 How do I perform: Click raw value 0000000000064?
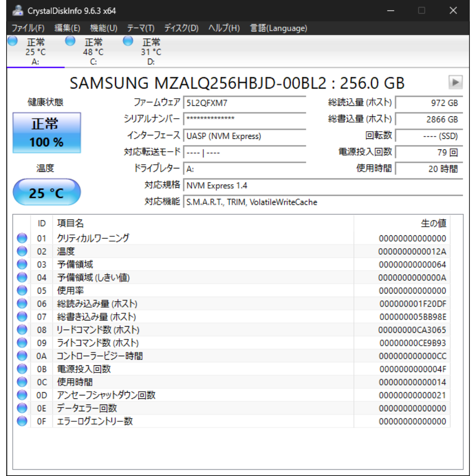click(x=413, y=264)
